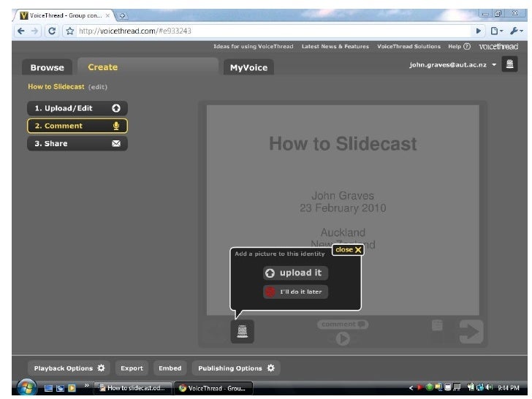Open Latest News & Features link

[335, 47]
